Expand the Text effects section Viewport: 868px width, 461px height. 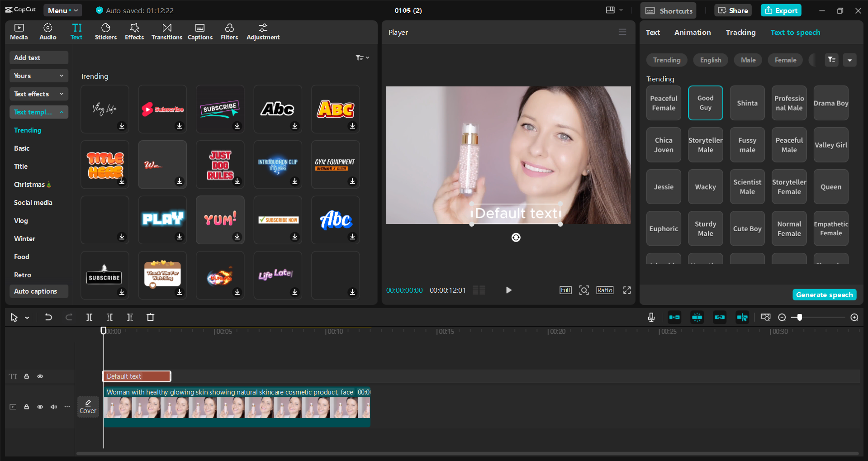pos(38,94)
